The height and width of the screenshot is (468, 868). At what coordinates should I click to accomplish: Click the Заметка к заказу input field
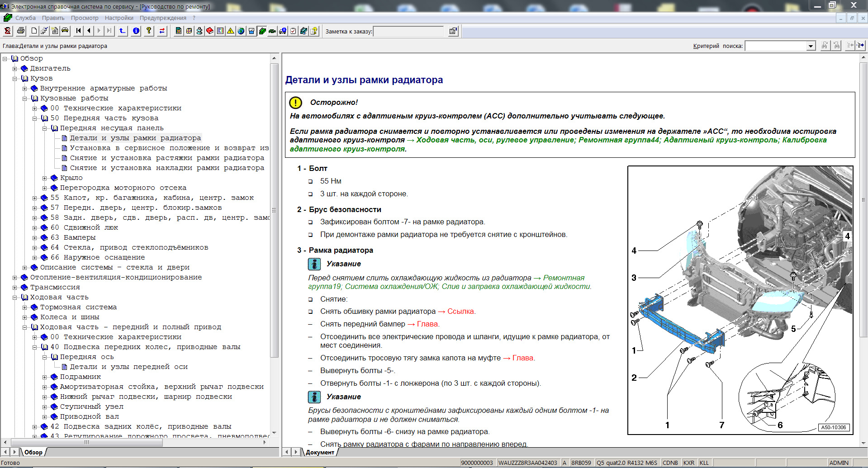tap(408, 31)
